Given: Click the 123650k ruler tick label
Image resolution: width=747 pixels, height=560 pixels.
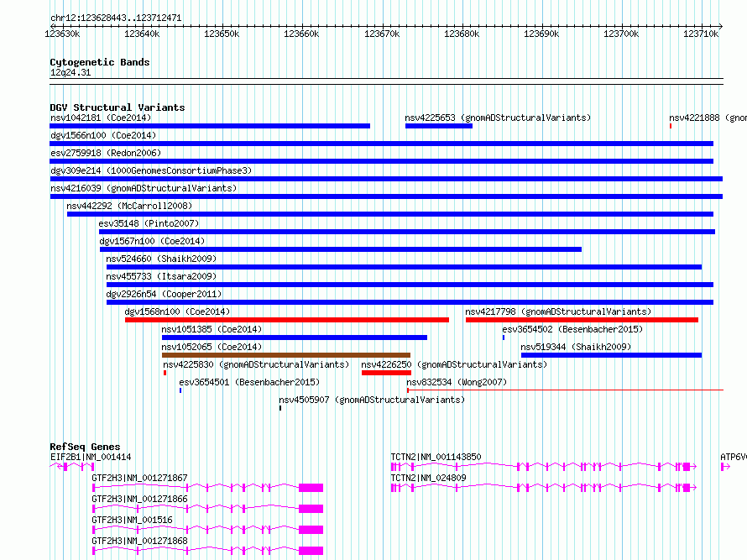Looking at the screenshot, I should (x=222, y=34).
